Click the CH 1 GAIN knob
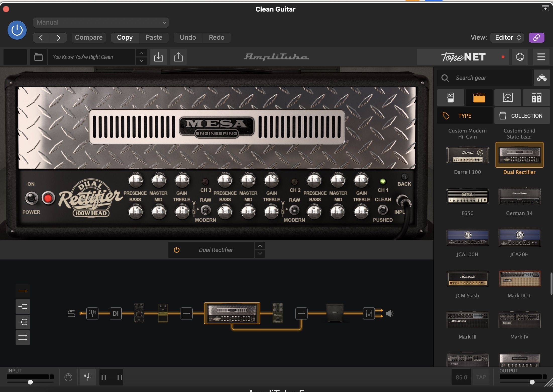 pyautogui.click(x=361, y=180)
